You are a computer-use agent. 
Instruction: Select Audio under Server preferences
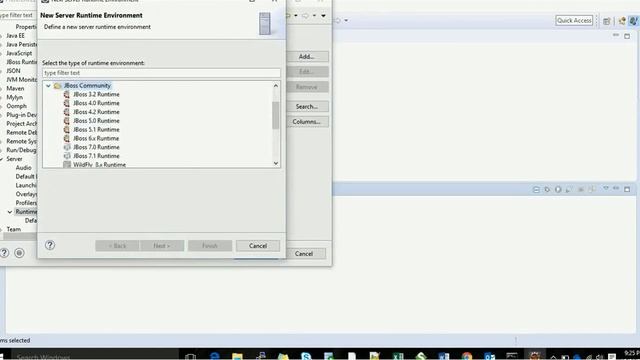pyautogui.click(x=24, y=168)
